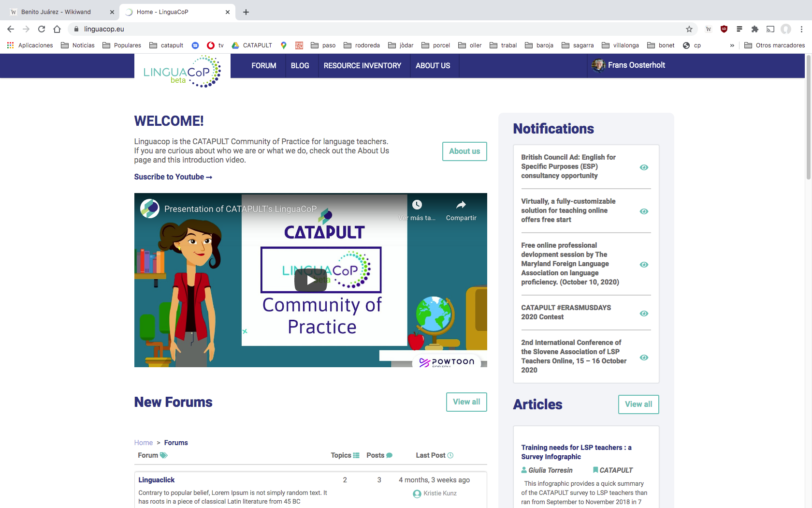Open Frans Oosterholt user profile menu
The height and width of the screenshot is (508, 812).
[x=628, y=65]
